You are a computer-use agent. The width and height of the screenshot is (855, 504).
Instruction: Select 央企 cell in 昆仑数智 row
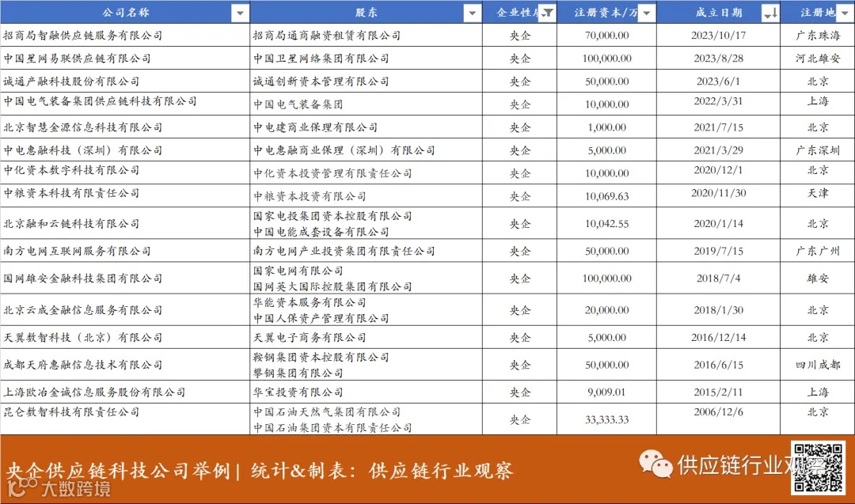coord(519,419)
